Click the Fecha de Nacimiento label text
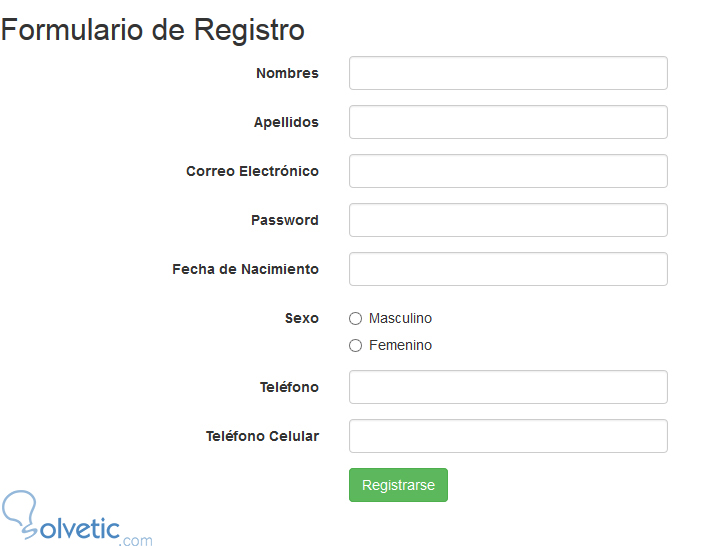Screen dimensions: 728x548 coord(245,269)
